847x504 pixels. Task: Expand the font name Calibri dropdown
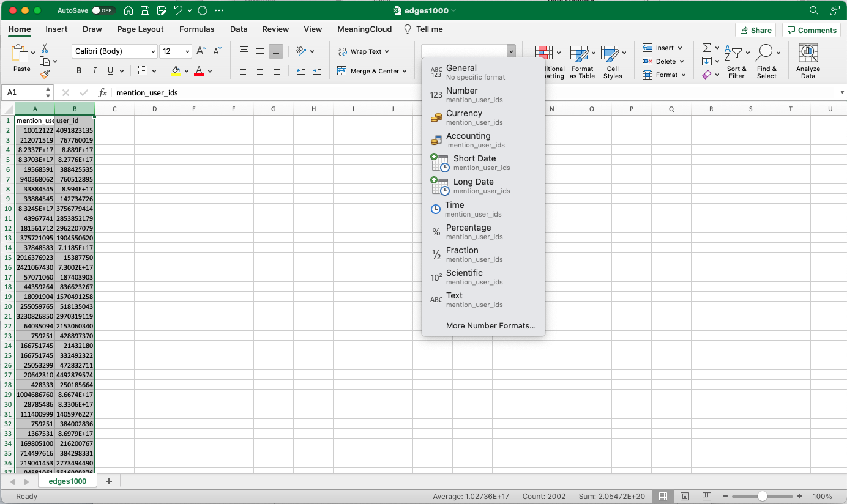tap(152, 51)
